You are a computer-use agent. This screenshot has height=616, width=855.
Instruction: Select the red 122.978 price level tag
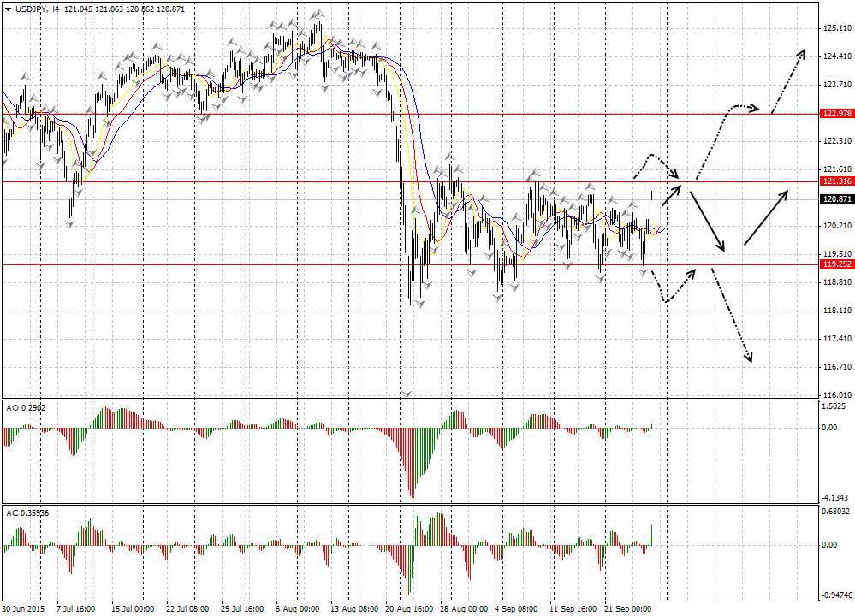836,114
